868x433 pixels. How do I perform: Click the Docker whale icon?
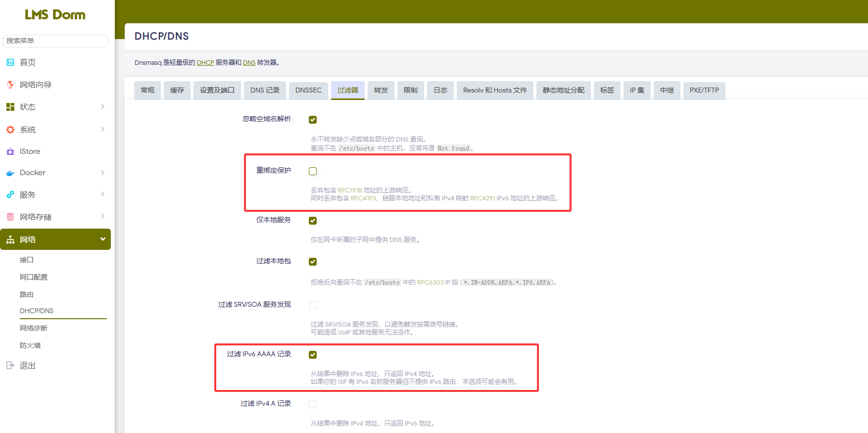coord(10,173)
